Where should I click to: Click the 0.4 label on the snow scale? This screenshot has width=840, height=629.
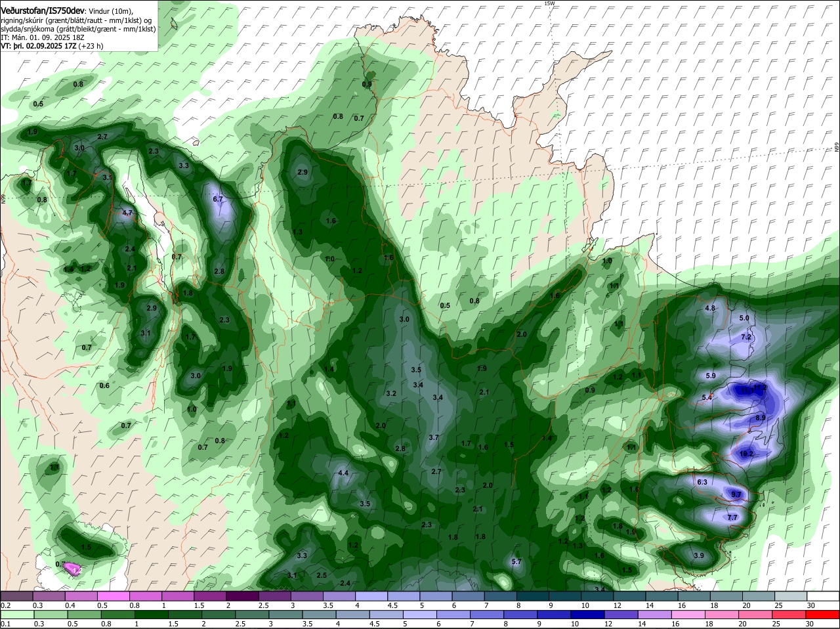(x=70, y=605)
